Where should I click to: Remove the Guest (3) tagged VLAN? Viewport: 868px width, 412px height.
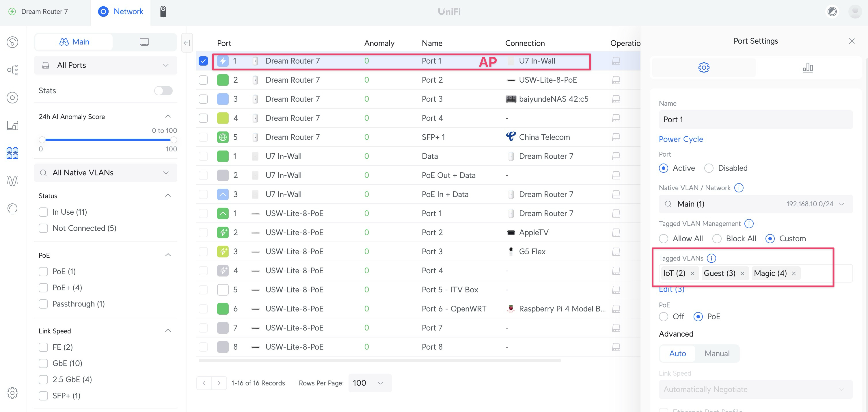pos(742,273)
